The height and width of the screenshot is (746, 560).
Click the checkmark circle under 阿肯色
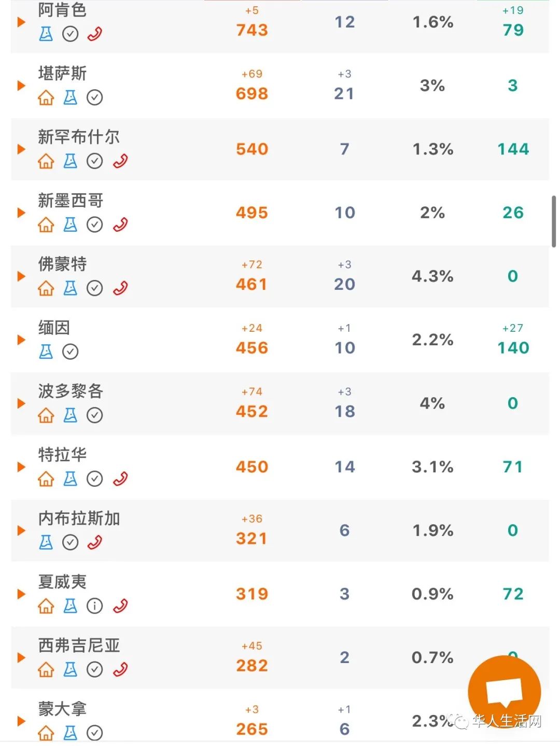pos(71,34)
